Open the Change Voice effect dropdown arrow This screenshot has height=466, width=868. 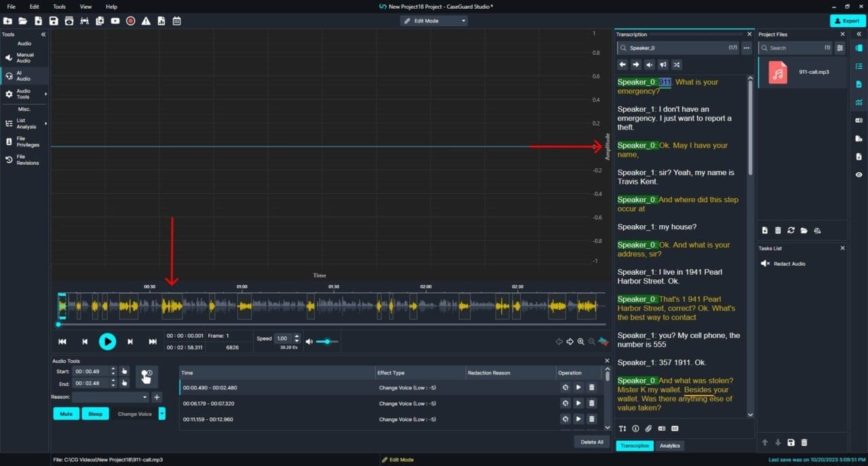(x=162, y=413)
